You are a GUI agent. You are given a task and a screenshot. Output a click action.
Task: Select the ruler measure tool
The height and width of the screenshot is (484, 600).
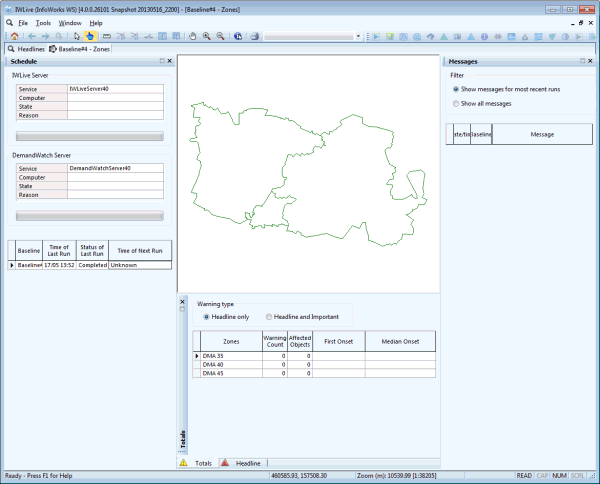coord(107,36)
